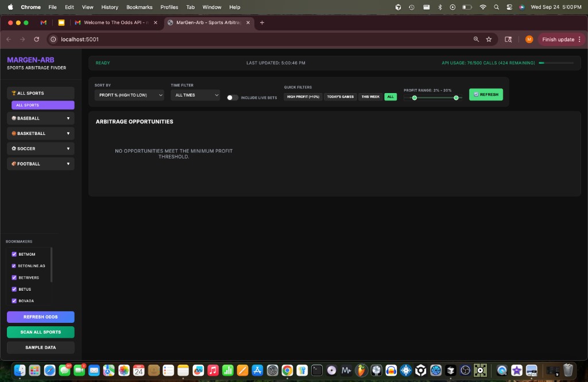This screenshot has width=588, height=382.
Task: Open App Store from the dock
Action: pyautogui.click(x=258, y=371)
